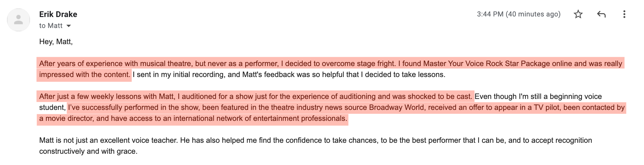This screenshot has width=644, height=165.
Task: Click sentence "Matt is not just an excellent voice teacher"
Action: 108,140
